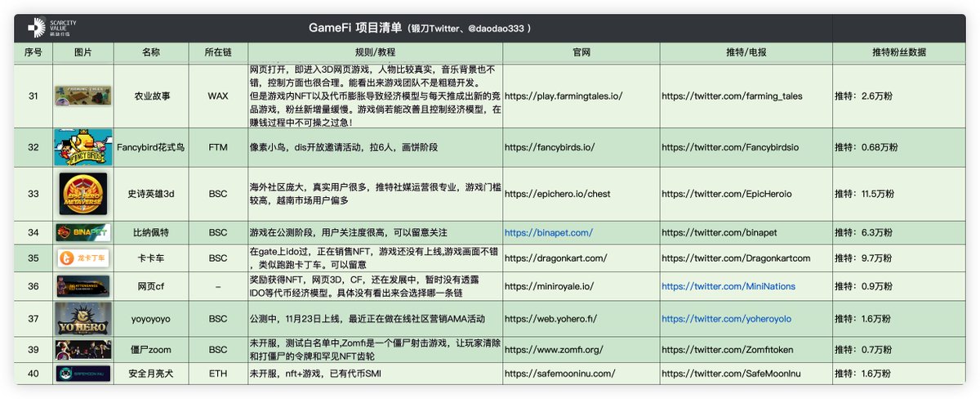Select the 推特：0.7万粉 follower cell

click(898, 350)
